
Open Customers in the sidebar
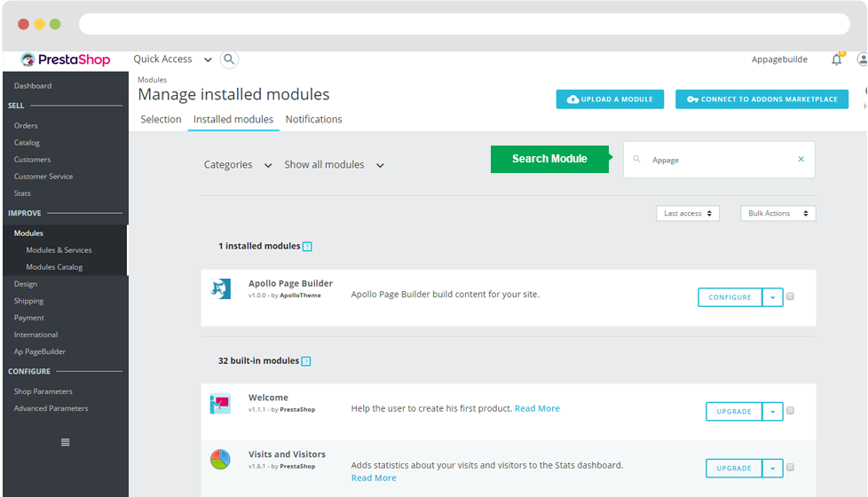[32, 160]
